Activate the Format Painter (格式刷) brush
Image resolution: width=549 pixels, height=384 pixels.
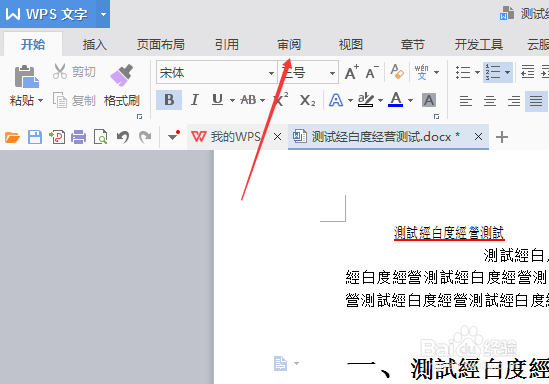pyautogui.click(x=121, y=85)
